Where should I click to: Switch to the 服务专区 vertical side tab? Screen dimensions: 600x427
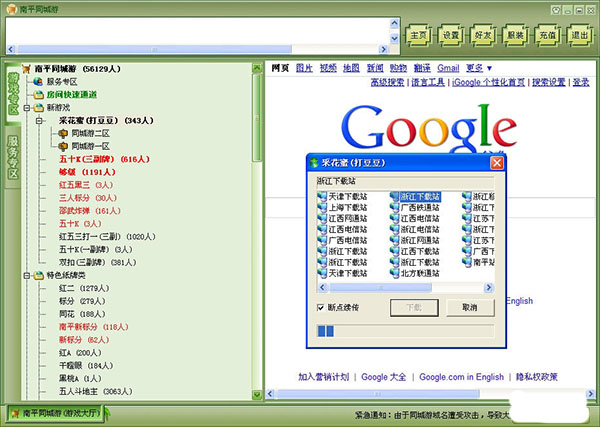pyautogui.click(x=12, y=158)
